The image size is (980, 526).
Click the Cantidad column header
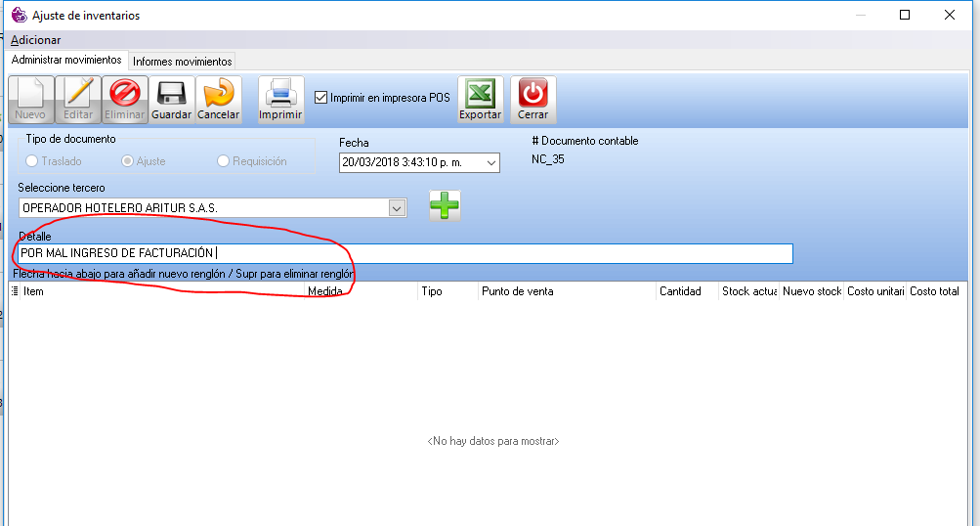click(680, 291)
